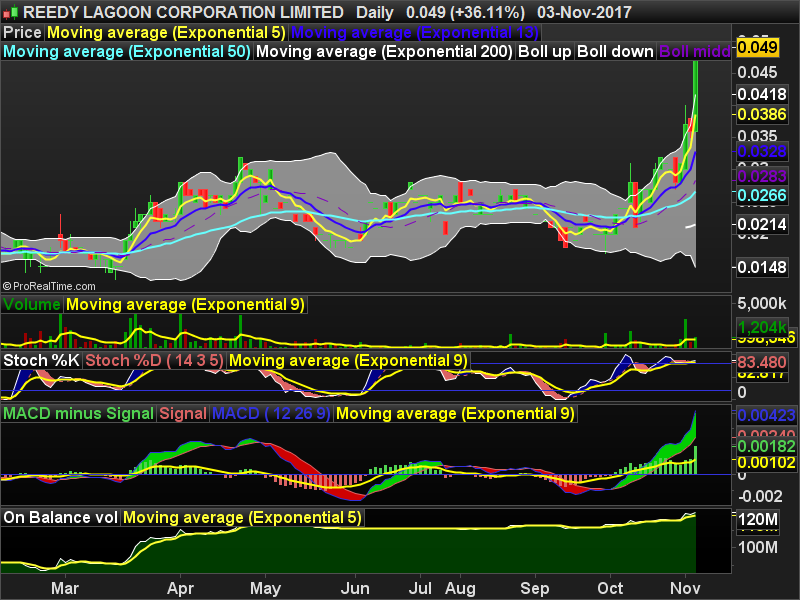Click the Stoch %D ( 14 3 5) label

pos(154,361)
